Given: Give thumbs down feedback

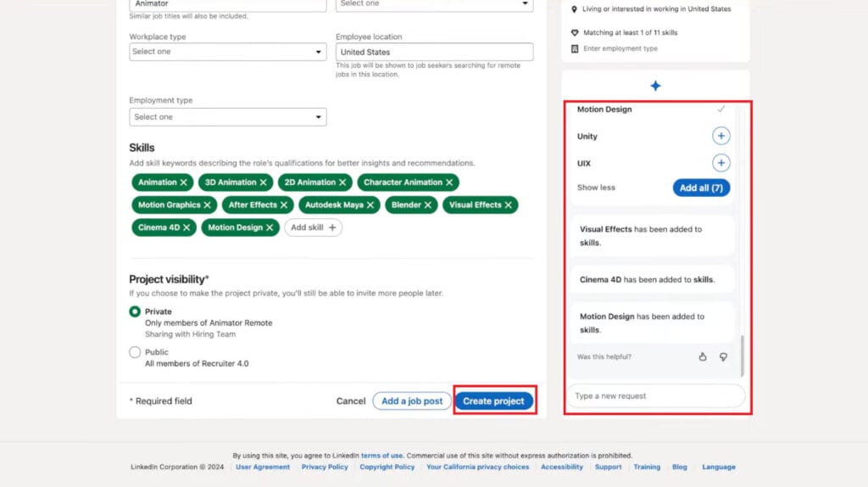Looking at the screenshot, I should point(724,357).
